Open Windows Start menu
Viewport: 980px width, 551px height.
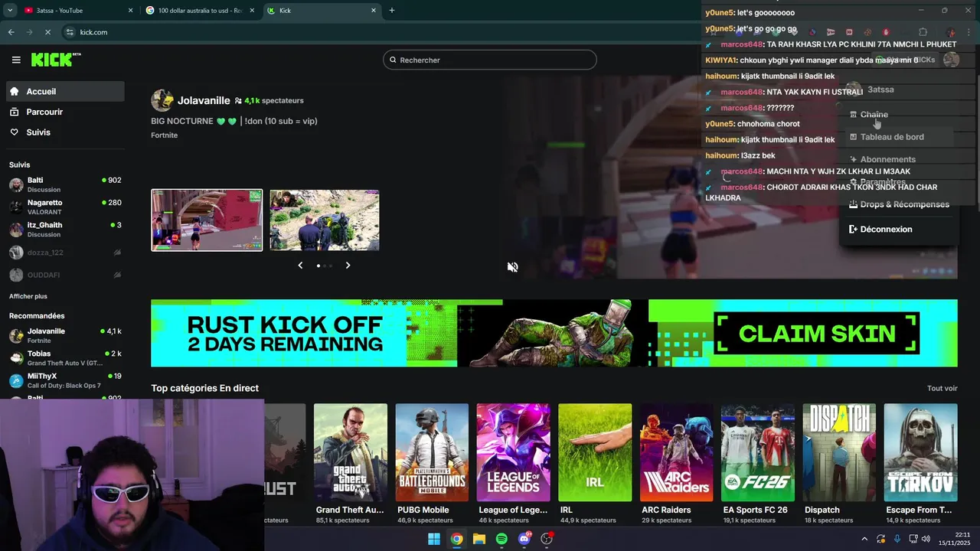point(434,539)
